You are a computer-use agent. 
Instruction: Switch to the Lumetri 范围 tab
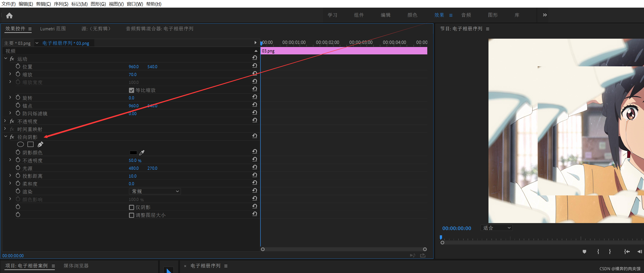(x=53, y=29)
